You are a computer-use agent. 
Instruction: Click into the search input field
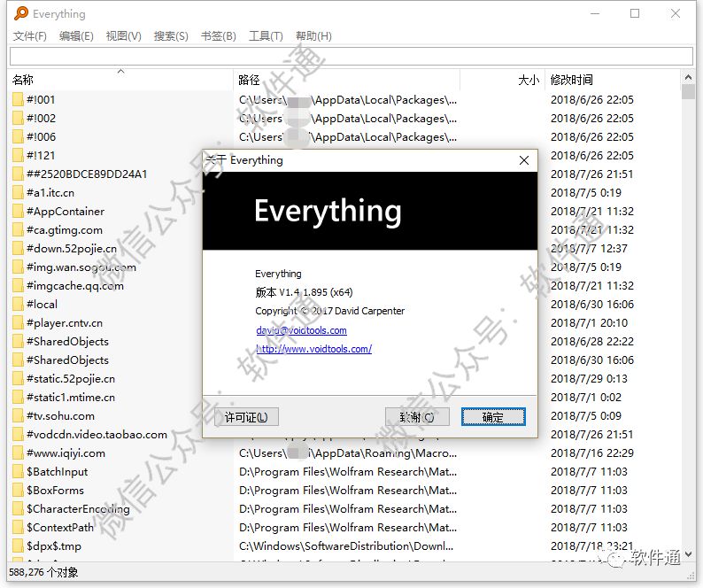coord(351,57)
